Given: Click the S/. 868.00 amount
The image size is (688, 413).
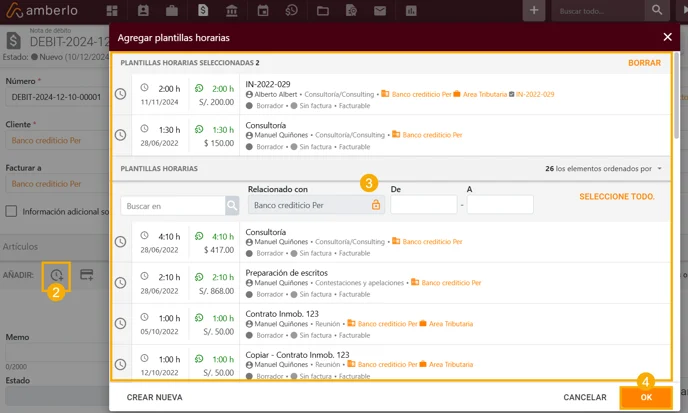Looking at the screenshot, I should [216, 291].
